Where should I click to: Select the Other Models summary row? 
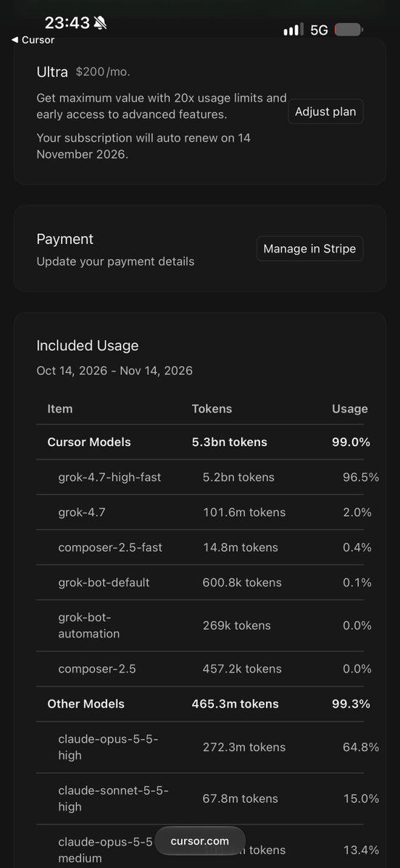click(x=200, y=704)
